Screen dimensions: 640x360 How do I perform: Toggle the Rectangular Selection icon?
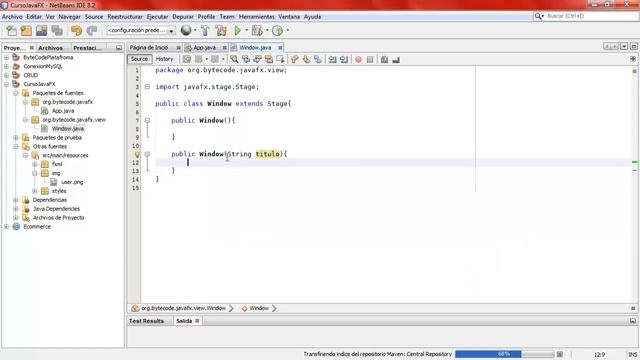[x=280, y=59]
